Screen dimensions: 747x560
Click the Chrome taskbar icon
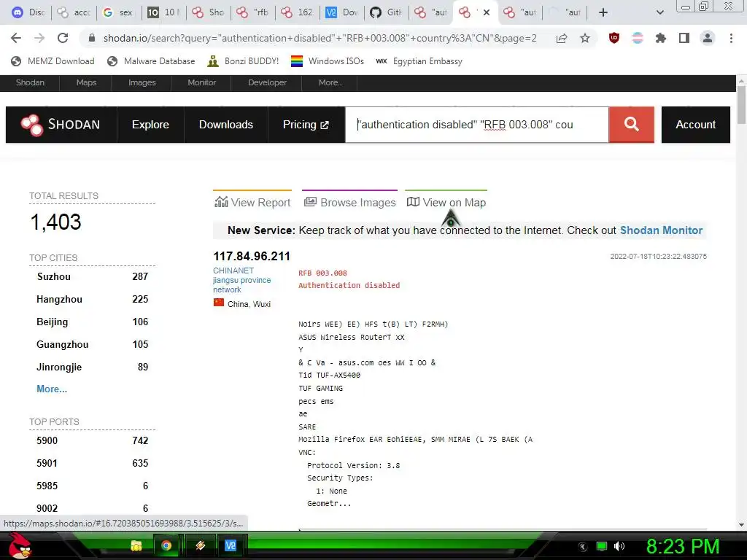coord(166,545)
